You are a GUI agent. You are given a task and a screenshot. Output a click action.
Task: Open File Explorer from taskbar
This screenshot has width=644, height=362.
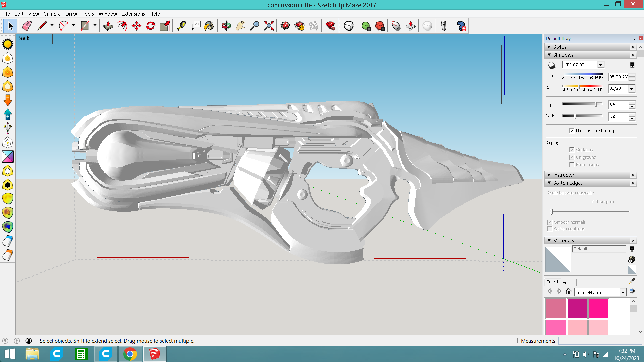point(32,354)
